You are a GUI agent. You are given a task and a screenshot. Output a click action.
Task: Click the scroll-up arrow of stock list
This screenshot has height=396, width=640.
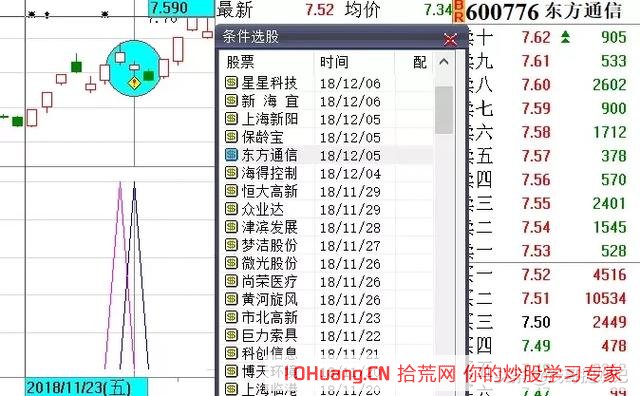444,62
